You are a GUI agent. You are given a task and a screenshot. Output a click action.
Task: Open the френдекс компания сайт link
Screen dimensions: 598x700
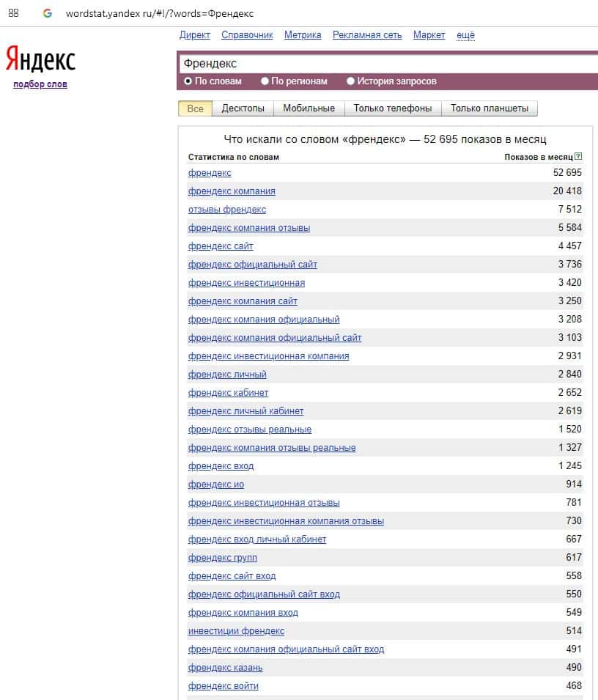(x=243, y=301)
